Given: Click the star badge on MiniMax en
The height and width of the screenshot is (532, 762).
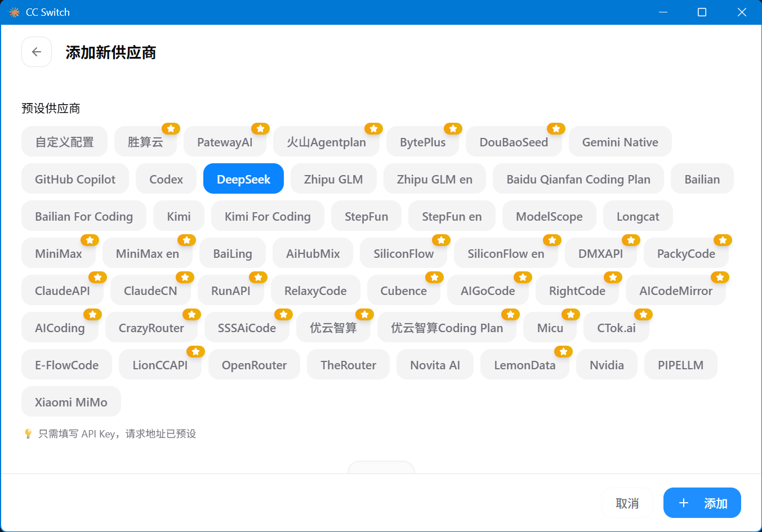Looking at the screenshot, I should coord(186,240).
